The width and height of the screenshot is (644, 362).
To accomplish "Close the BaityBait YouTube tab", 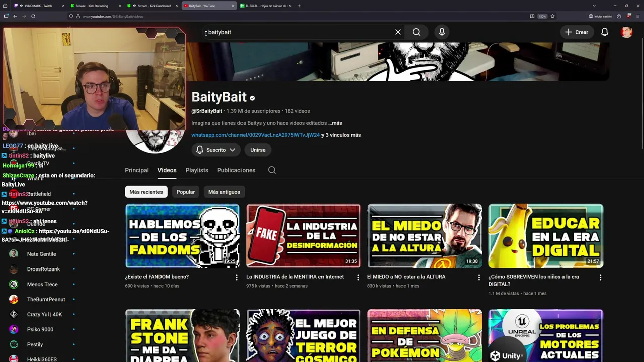I will point(233,6).
